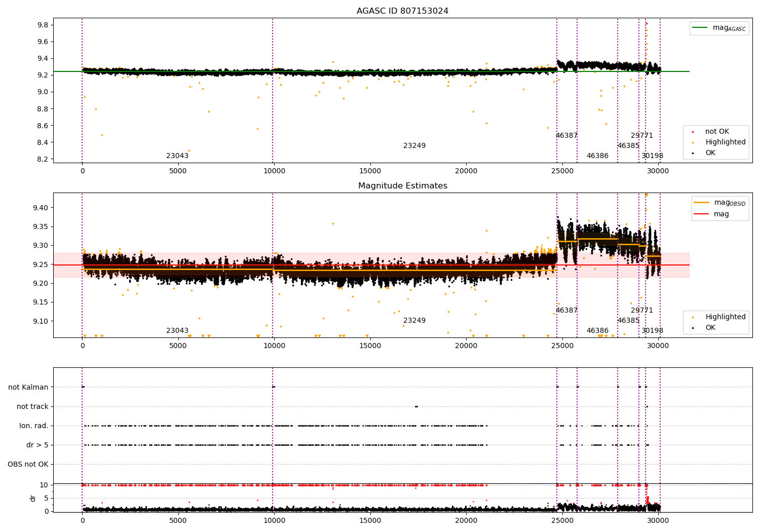The width and height of the screenshot is (760, 532).
Task: Click the 'OBS not OK' row label
Action: pyautogui.click(x=28, y=465)
